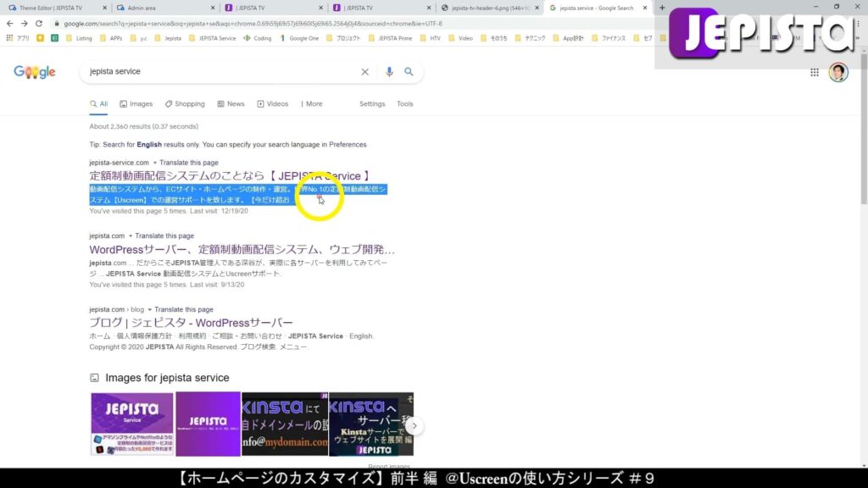
Task: Translate the jepista.com WordPress result page
Action: (x=164, y=236)
